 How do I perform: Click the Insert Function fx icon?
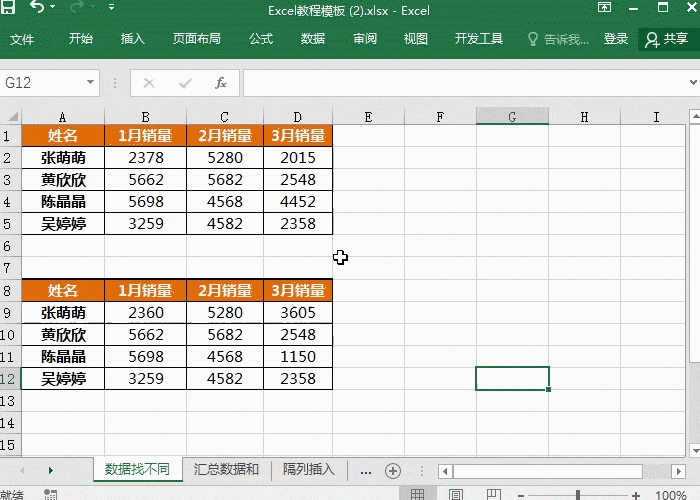pos(221,83)
